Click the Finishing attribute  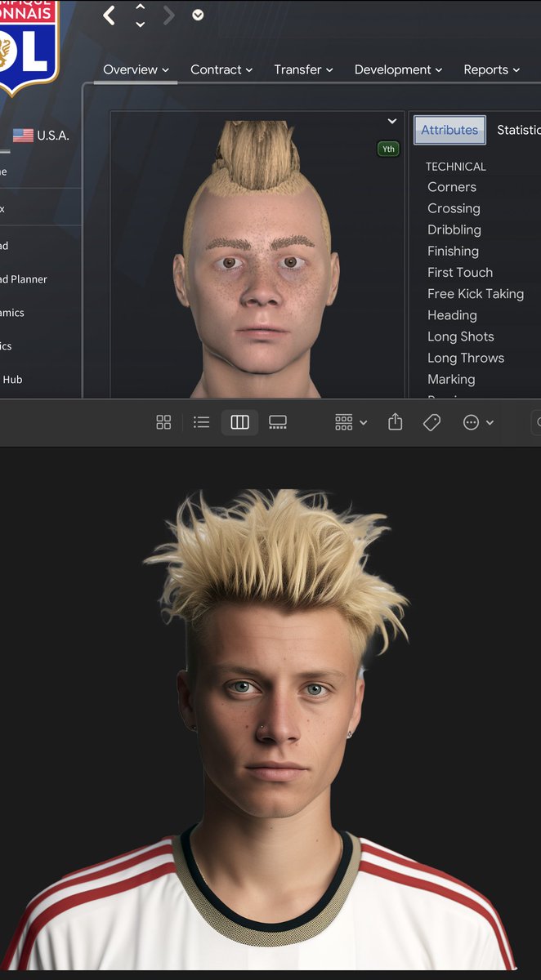pos(453,252)
